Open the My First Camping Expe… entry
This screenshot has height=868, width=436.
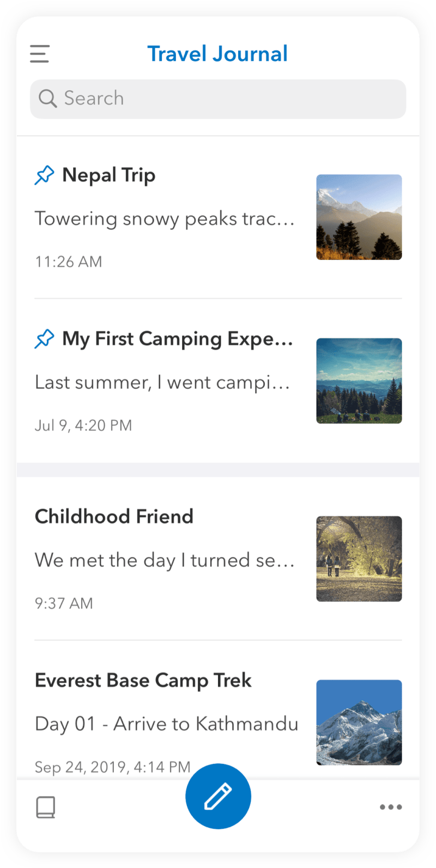(178, 339)
